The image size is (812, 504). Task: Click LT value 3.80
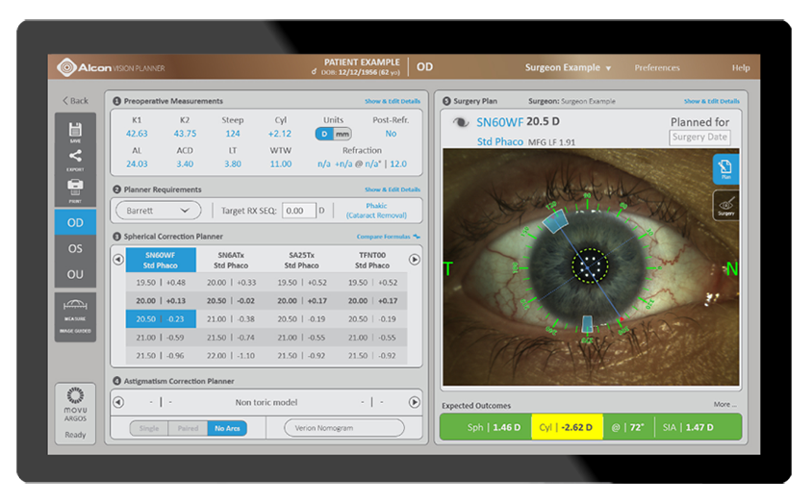coord(233,164)
